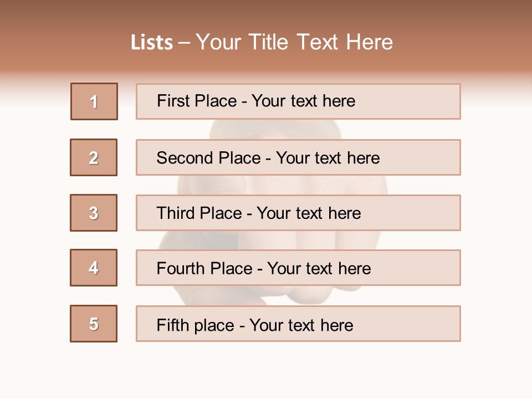Click the number 5 box
The height and width of the screenshot is (399, 532).
(x=94, y=324)
